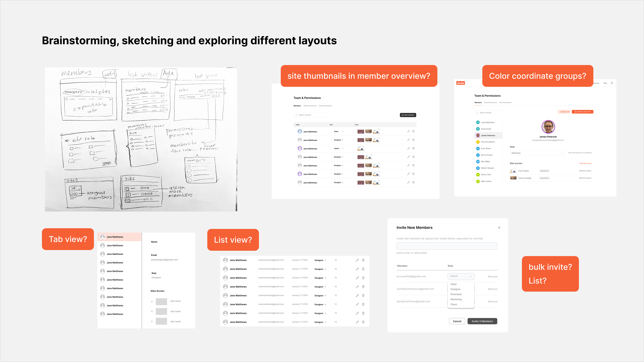The height and width of the screenshot is (362, 644).
Task: Click the Interior Design site thumbnail
Action: (x=513, y=178)
